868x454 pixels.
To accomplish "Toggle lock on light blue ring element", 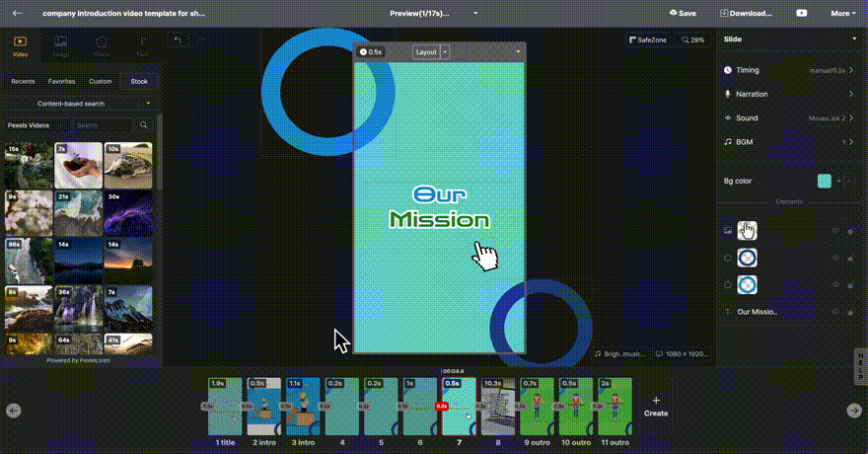I will [x=850, y=284].
